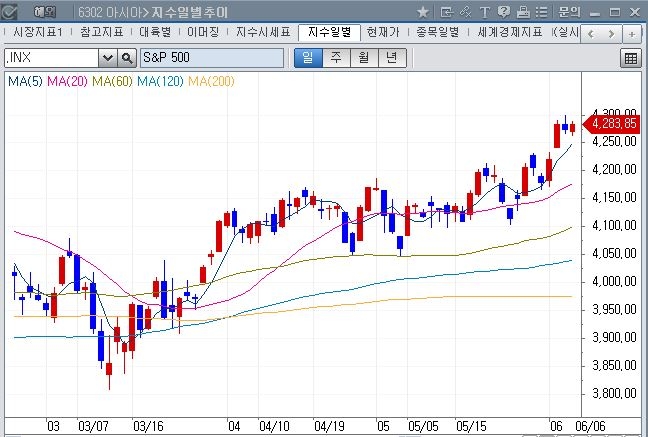The width and height of the screenshot is (648, 437).
Task: Click the 4,000.00 price axis label
Action: (x=614, y=282)
